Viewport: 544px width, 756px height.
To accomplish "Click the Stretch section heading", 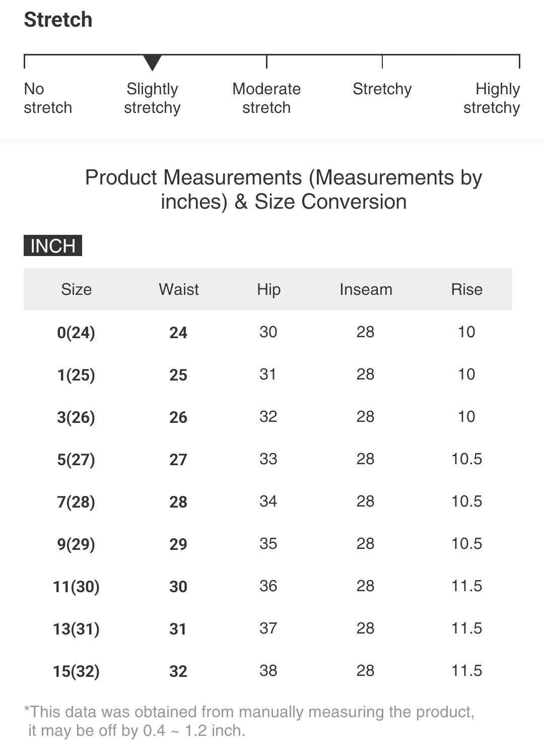I will pyautogui.click(x=58, y=20).
